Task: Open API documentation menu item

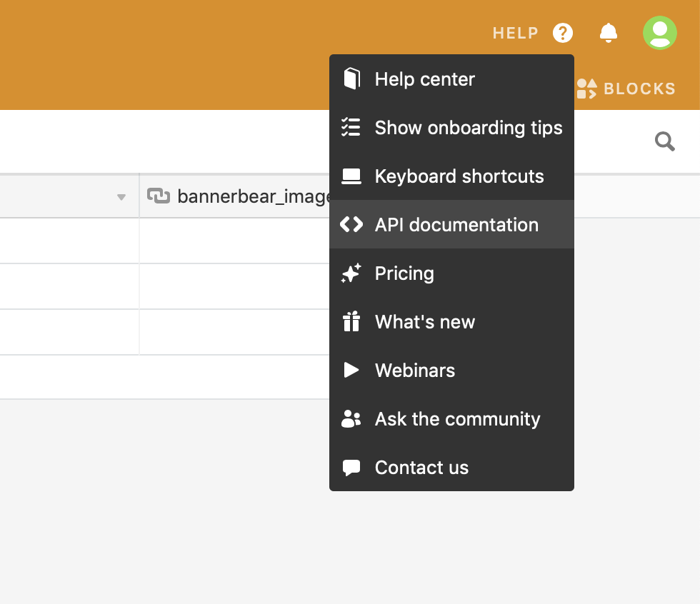Action: point(456,224)
